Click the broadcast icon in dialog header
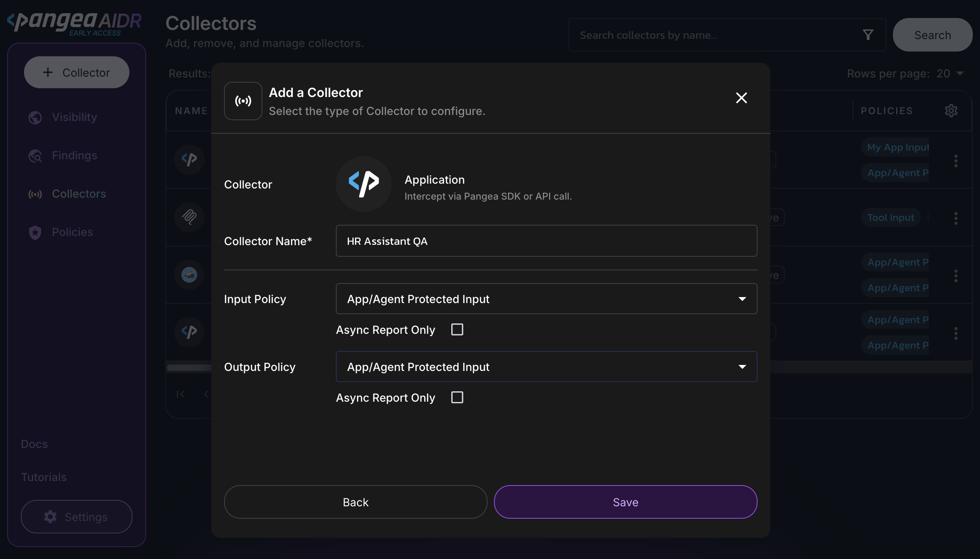This screenshot has height=559, width=980. click(x=243, y=101)
